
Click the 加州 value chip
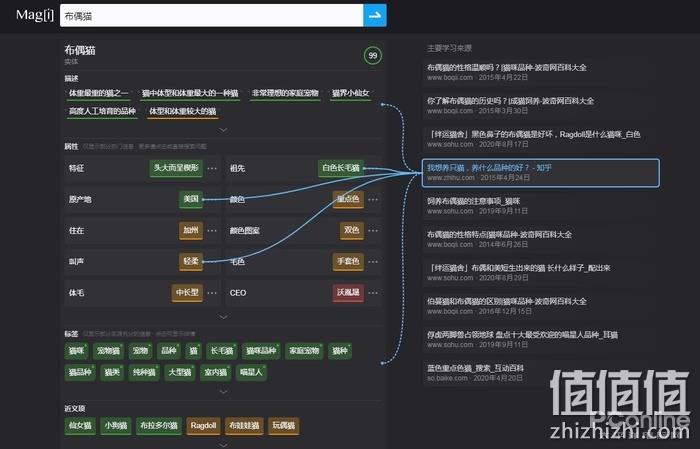(x=191, y=230)
